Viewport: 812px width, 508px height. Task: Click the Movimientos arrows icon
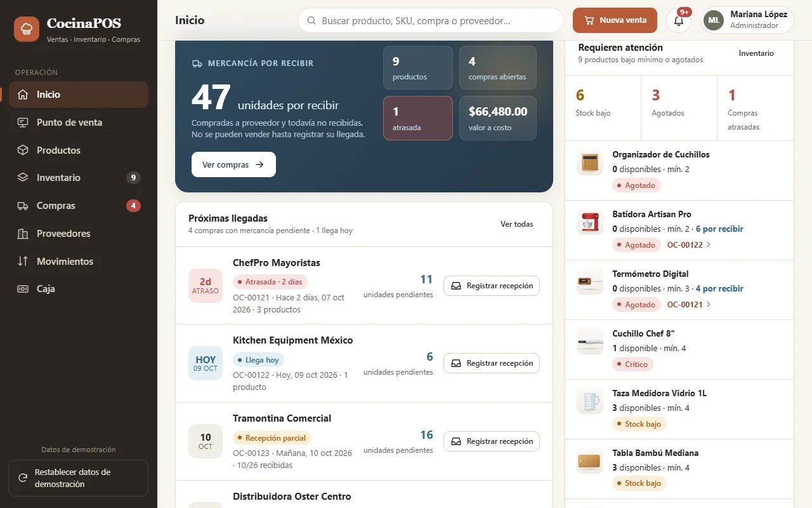click(x=23, y=261)
